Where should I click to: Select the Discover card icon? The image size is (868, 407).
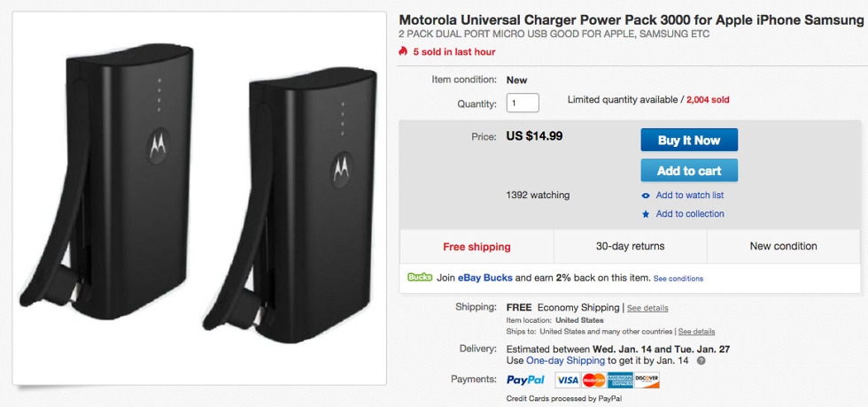coord(647,380)
